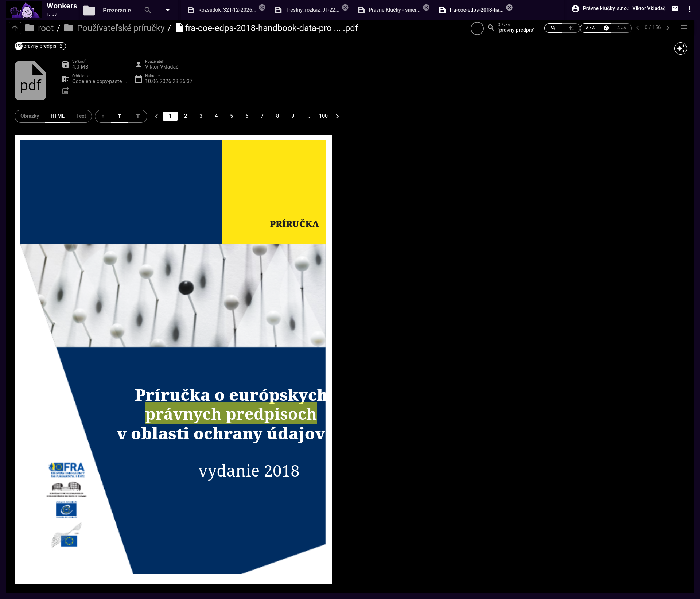The image size is (700, 599).
Task: Click the empty circle beside the Otázka field
Action: tap(477, 28)
